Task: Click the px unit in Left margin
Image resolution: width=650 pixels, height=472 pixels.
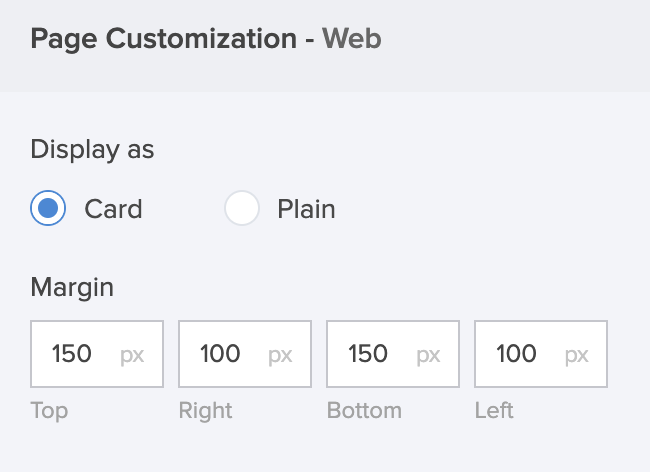Action: (576, 354)
